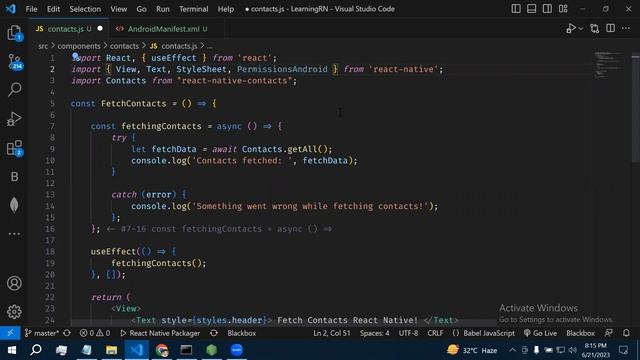The height and width of the screenshot is (360, 640).
Task: Open the Selection menu
Action: [x=85, y=9]
